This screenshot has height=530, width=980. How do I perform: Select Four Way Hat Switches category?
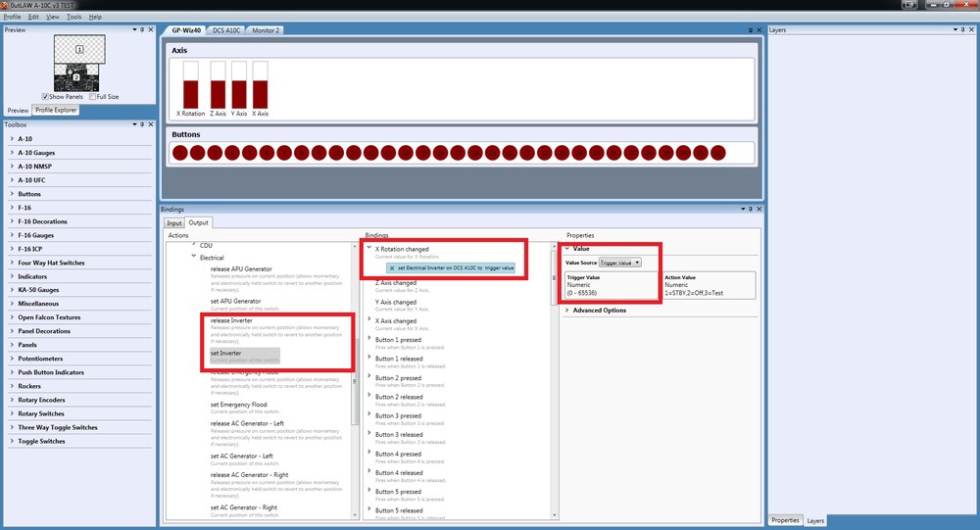tap(51, 263)
